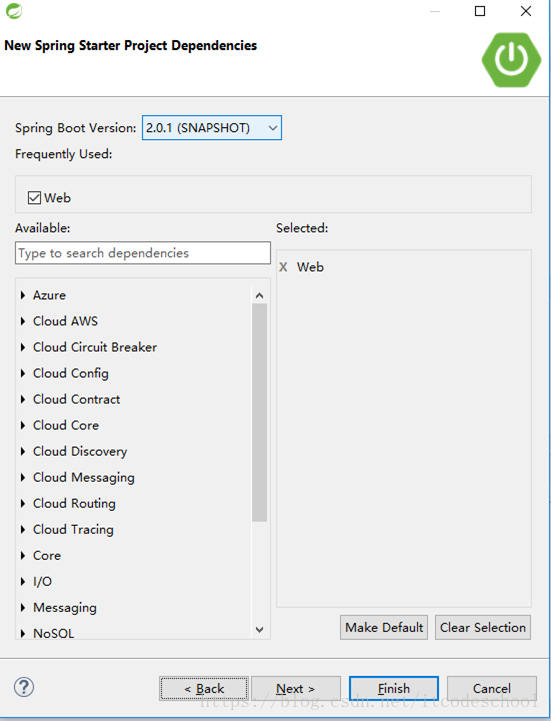Select the Cloud Discovery label
551x721 pixels.
point(80,452)
